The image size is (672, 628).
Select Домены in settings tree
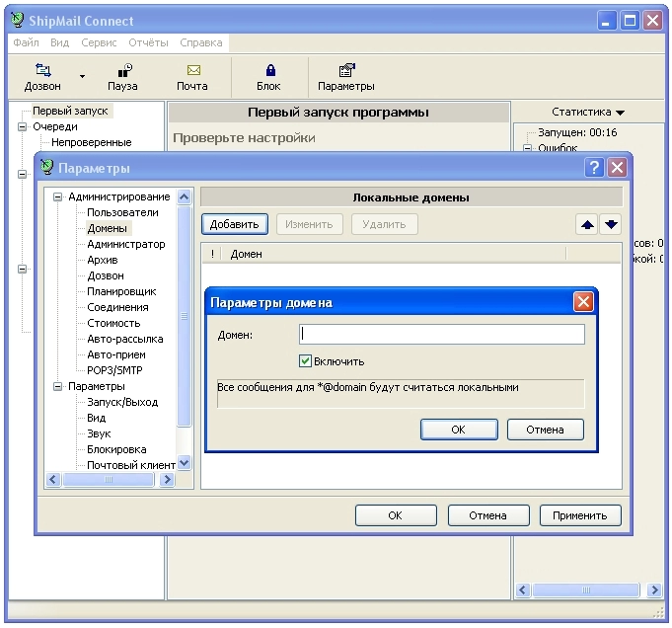(108, 229)
